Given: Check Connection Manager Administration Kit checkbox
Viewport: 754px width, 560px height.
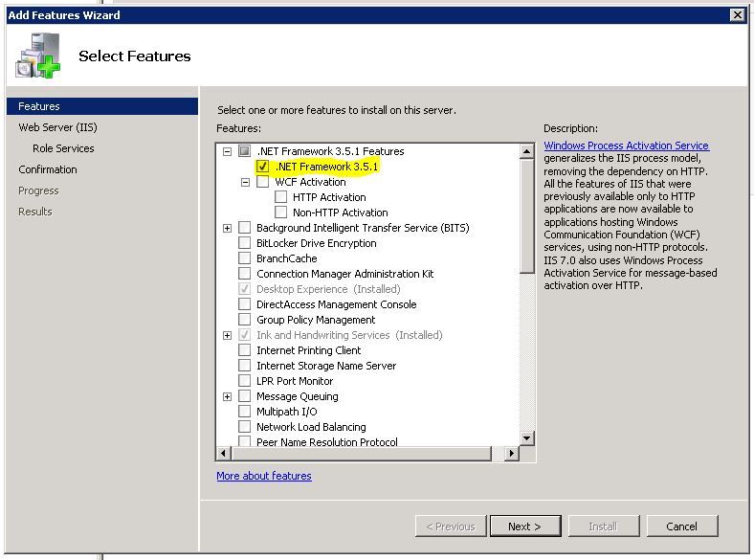Looking at the screenshot, I should click(244, 274).
